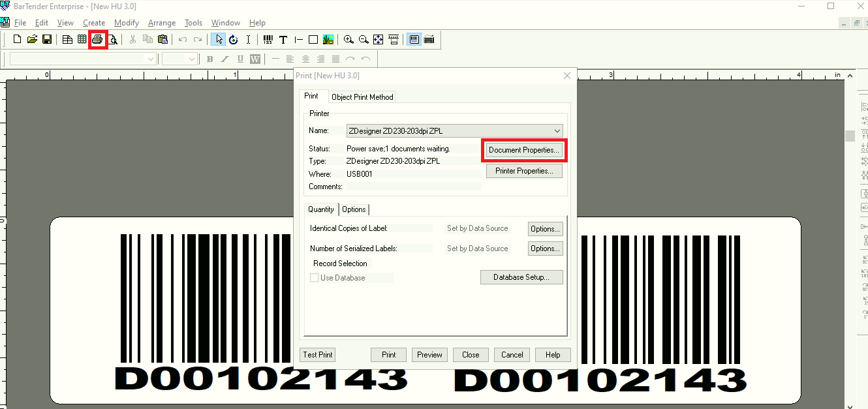This screenshot has width=868, height=409.
Task: Toggle Bold formatting
Action: pos(209,59)
